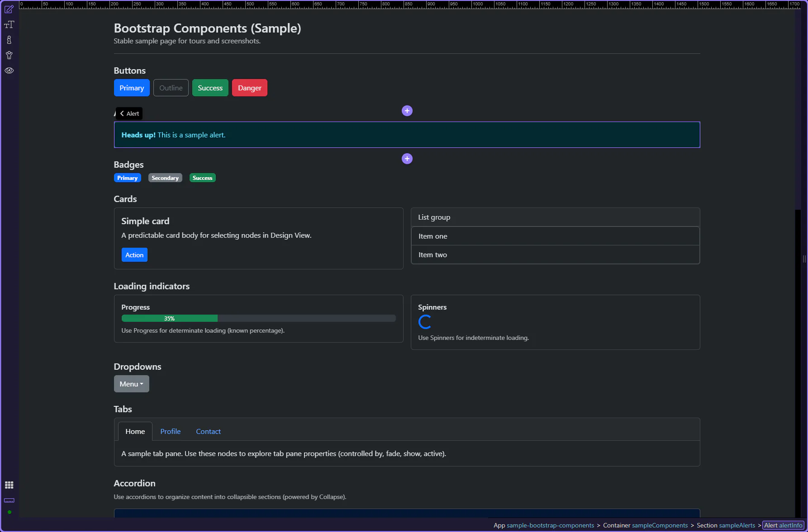Viewport: 808px width, 532px height.
Task: Switch to the Contact tab
Action: pos(208,432)
